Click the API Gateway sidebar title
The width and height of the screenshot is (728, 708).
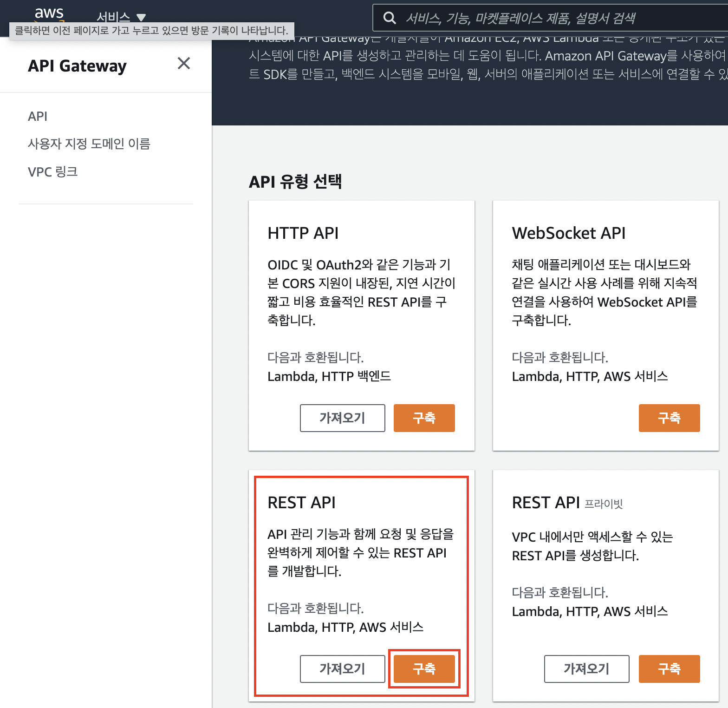point(77,66)
